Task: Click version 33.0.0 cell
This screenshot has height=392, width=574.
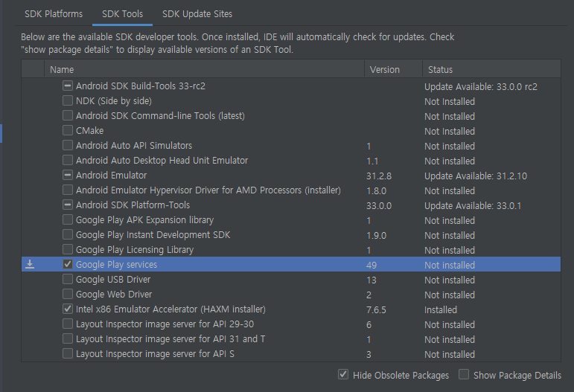Action: pos(379,205)
